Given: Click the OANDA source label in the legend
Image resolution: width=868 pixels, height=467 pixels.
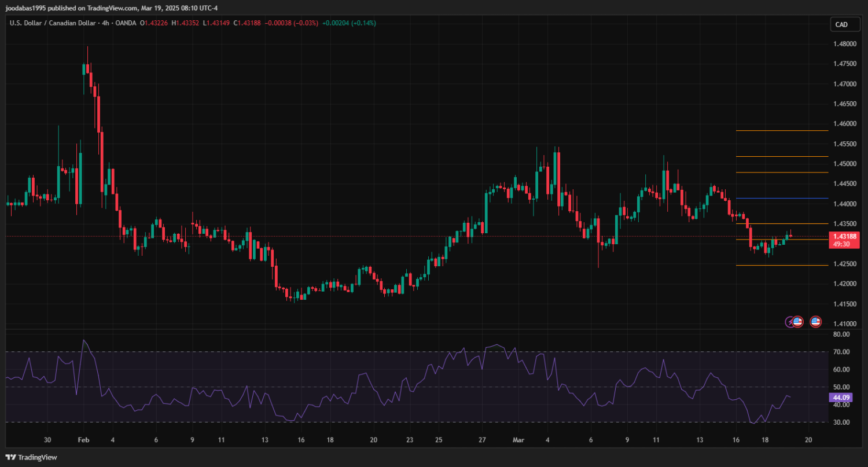Looking at the screenshot, I should [126, 23].
